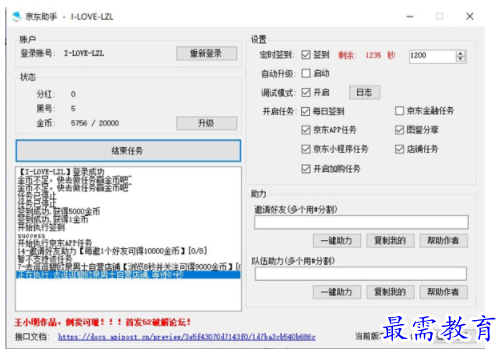Click 一键助力 under 队伍助力
The image size is (504, 360).
337,292
